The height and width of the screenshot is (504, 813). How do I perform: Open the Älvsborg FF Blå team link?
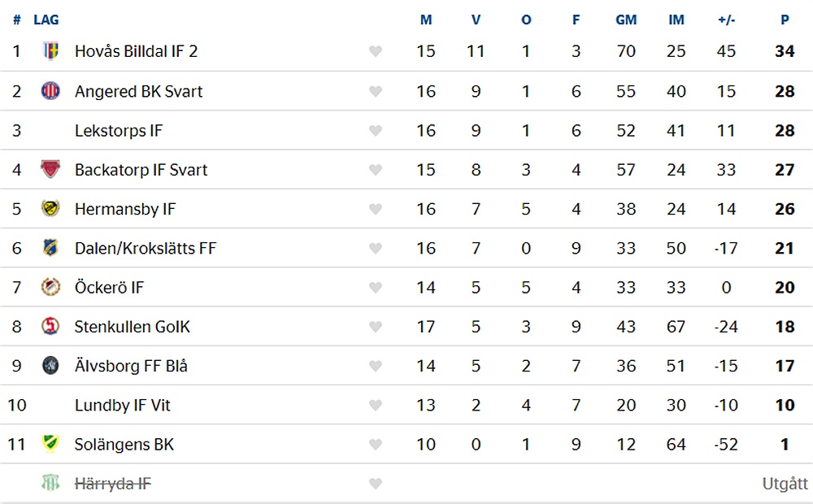click(x=131, y=366)
